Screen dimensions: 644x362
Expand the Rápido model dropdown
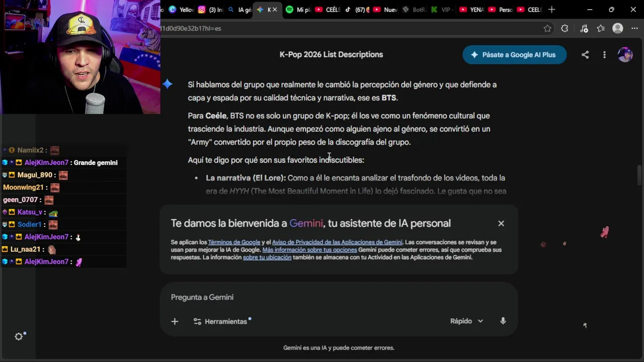point(466,321)
